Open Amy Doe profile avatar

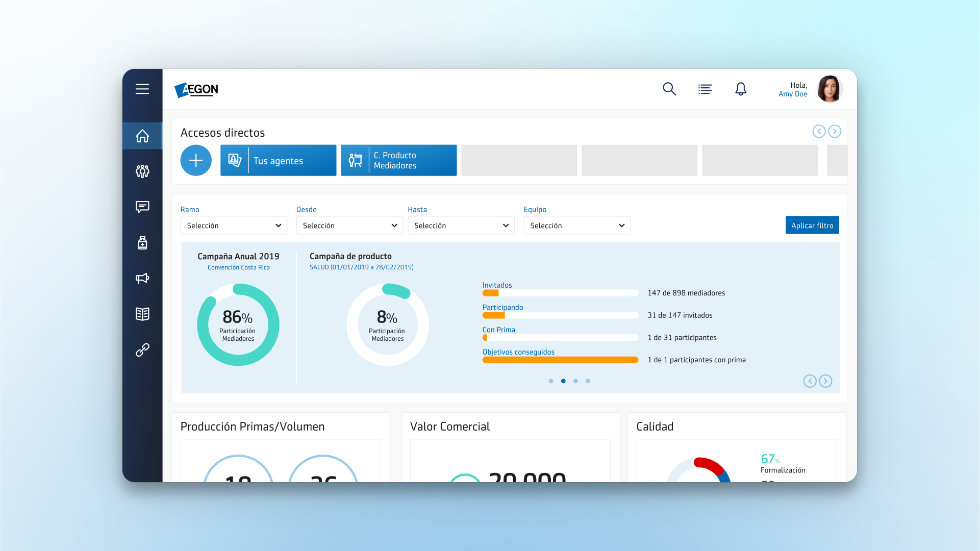(x=830, y=89)
